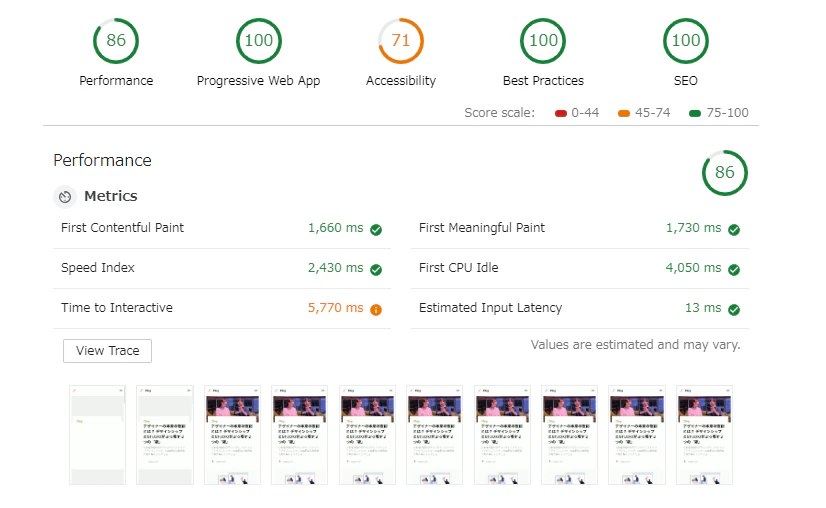Open the last filmstrip thumbnail on the right
Screen dimensions: 826x508
pos(704,435)
